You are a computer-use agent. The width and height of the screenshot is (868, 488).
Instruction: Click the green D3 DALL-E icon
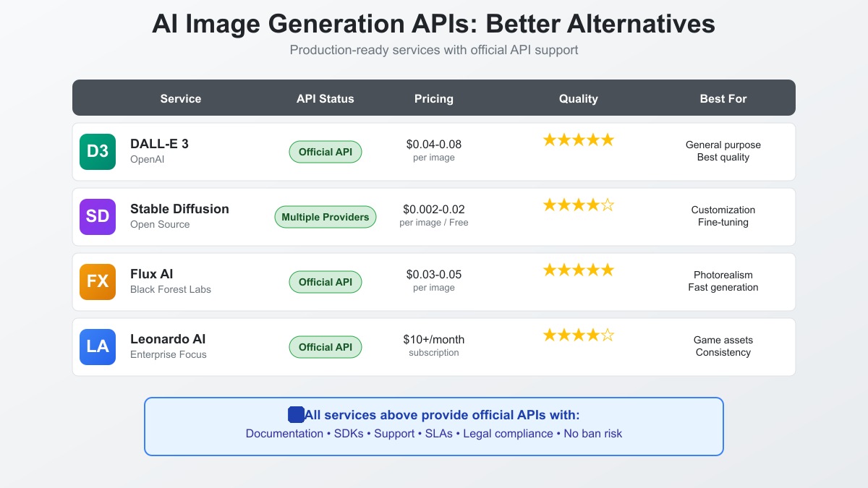tap(98, 152)
